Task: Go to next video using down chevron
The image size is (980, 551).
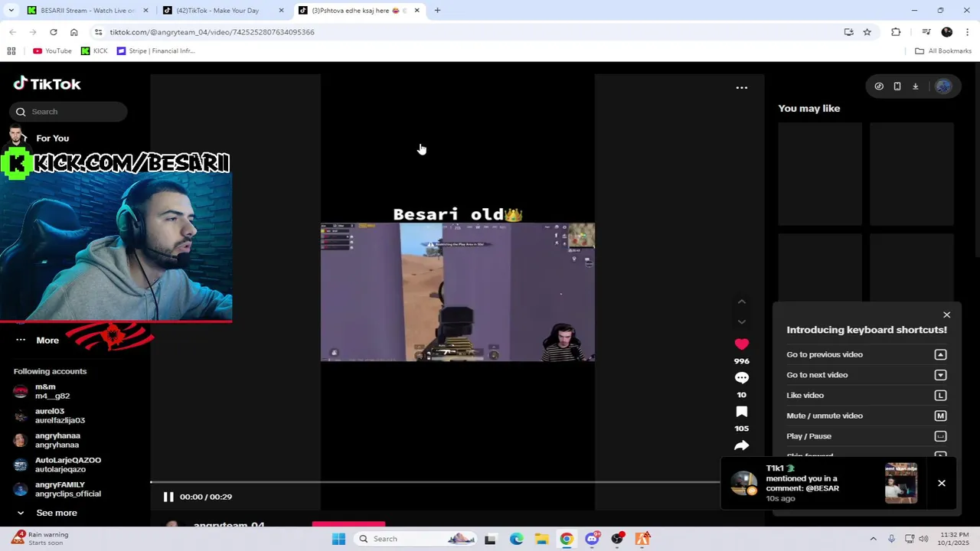Action: coord(741,321)
